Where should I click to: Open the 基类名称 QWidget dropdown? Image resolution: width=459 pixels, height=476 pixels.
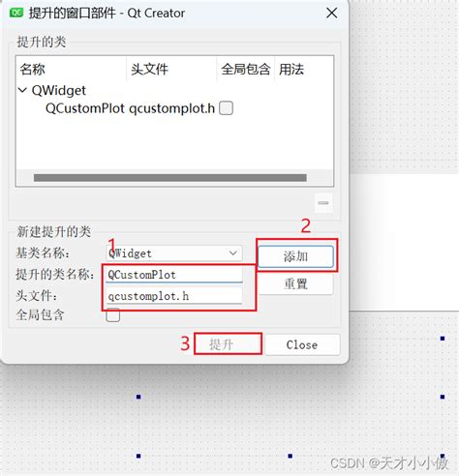click(174, 253)
